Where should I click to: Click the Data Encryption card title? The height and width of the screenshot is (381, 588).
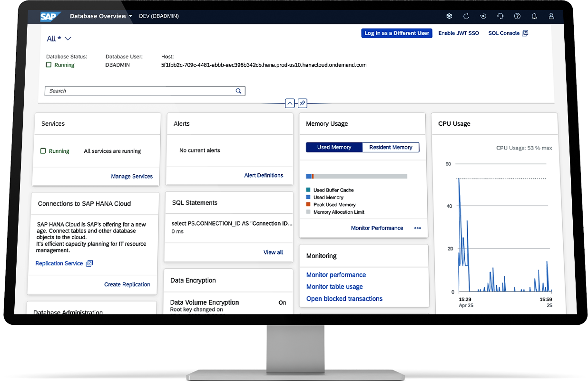(193, 281)
